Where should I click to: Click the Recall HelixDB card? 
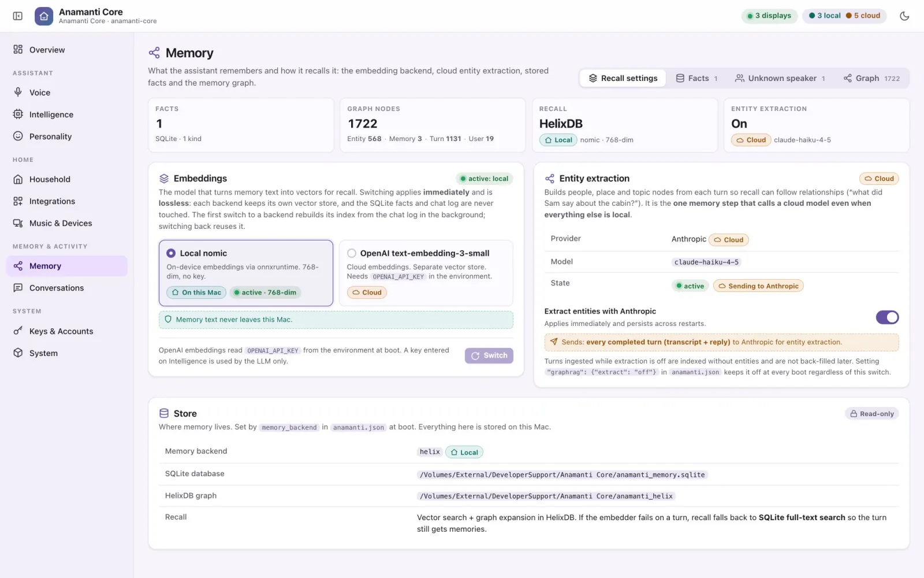[x=625, y=125]
